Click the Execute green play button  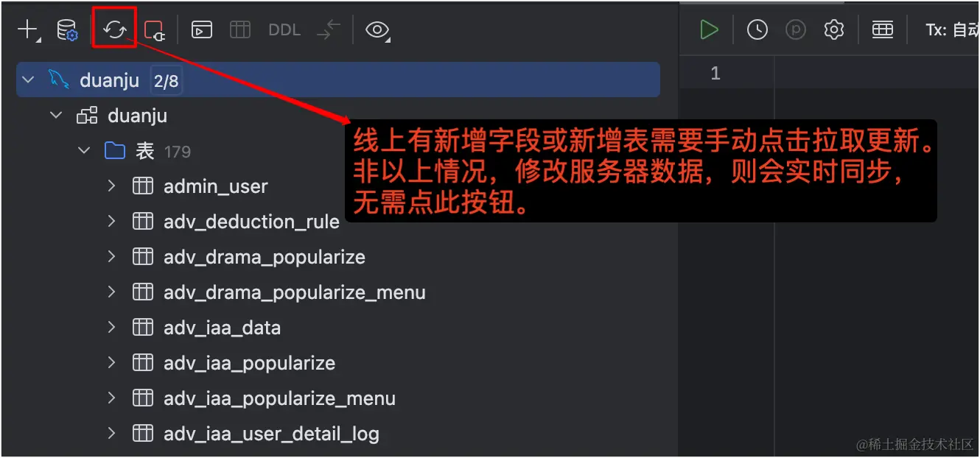click(x=709, y=29)
